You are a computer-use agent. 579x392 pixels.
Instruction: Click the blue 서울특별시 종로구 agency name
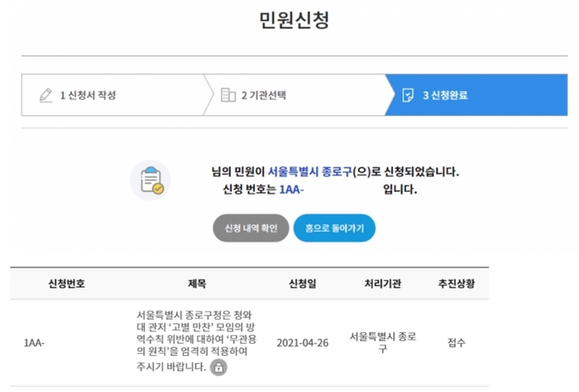click(310, 172)
